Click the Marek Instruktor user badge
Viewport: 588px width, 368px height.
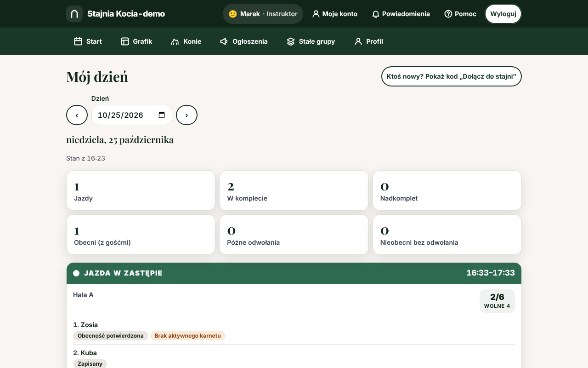263,14
